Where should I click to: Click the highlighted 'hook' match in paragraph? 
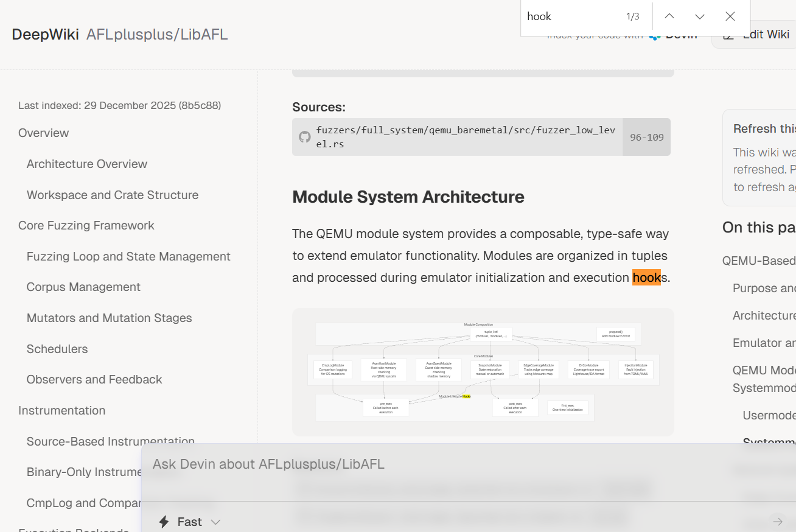[646, 278]
